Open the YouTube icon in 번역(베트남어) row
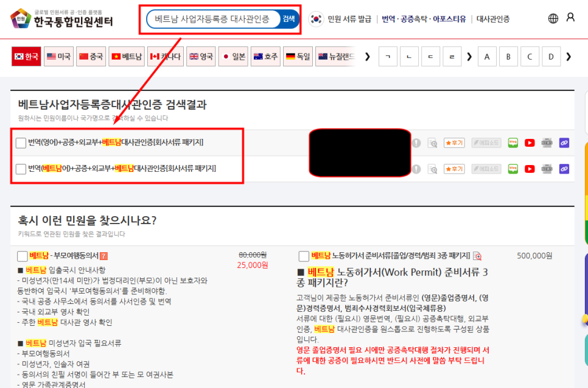This screenshot has height=388, width=588. (530, 169)
